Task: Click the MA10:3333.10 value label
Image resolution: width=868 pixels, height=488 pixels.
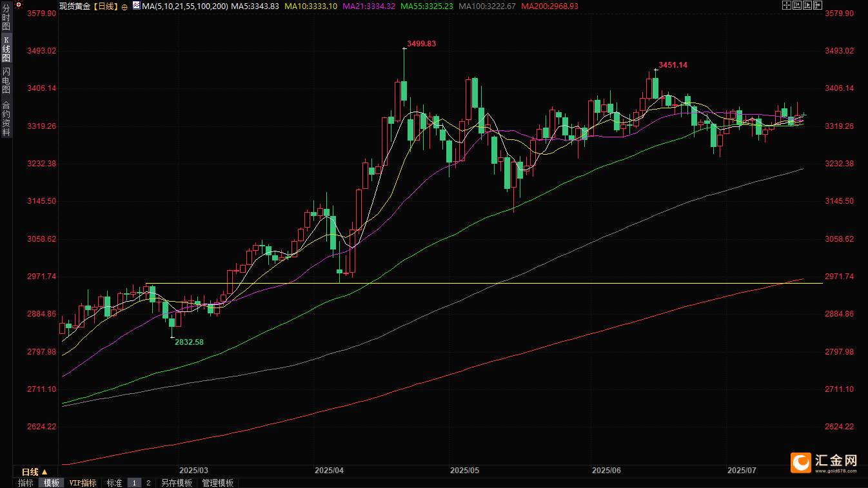Action: coord(311,6)
